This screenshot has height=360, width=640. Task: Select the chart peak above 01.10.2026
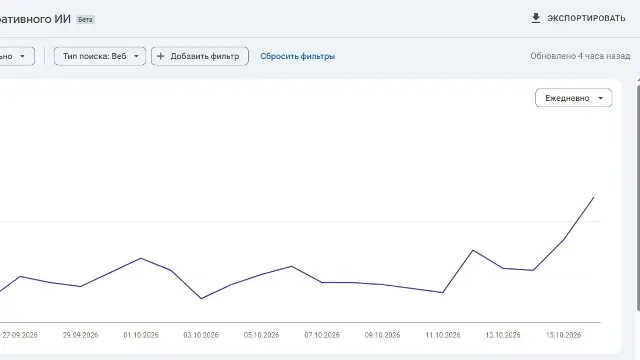tap(141, 258)
